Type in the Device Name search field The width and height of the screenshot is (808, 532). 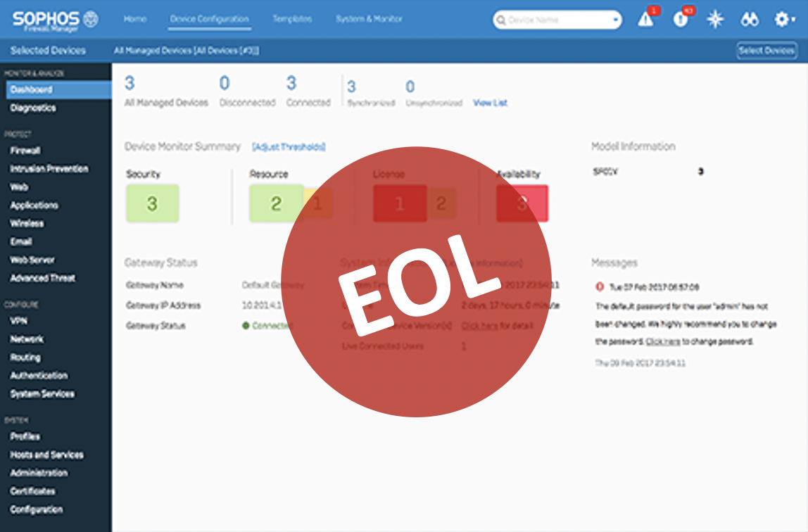556,20
